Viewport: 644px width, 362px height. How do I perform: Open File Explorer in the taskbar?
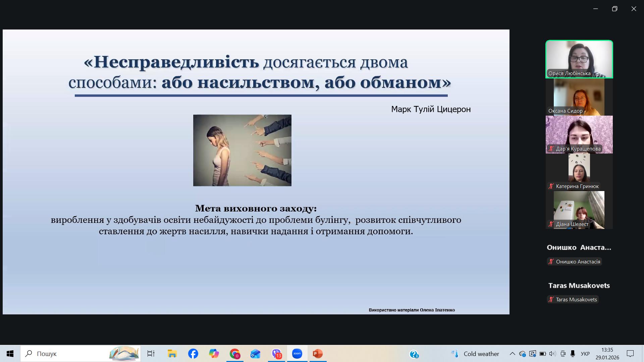coord(172,354)
